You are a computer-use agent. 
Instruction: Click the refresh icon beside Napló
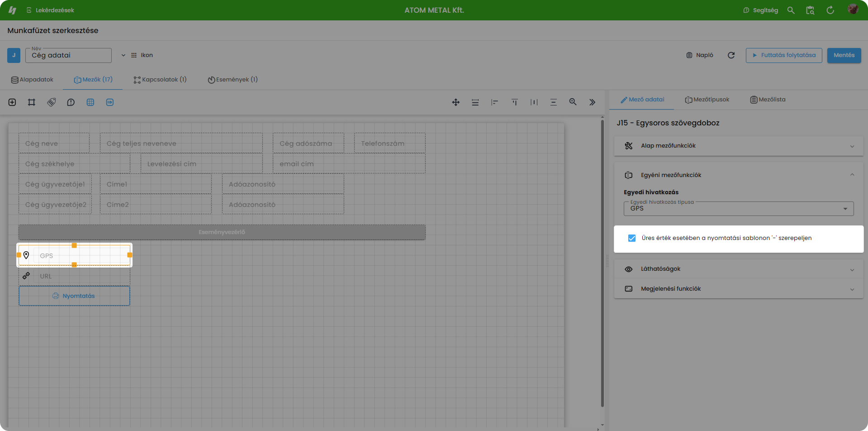731,55
